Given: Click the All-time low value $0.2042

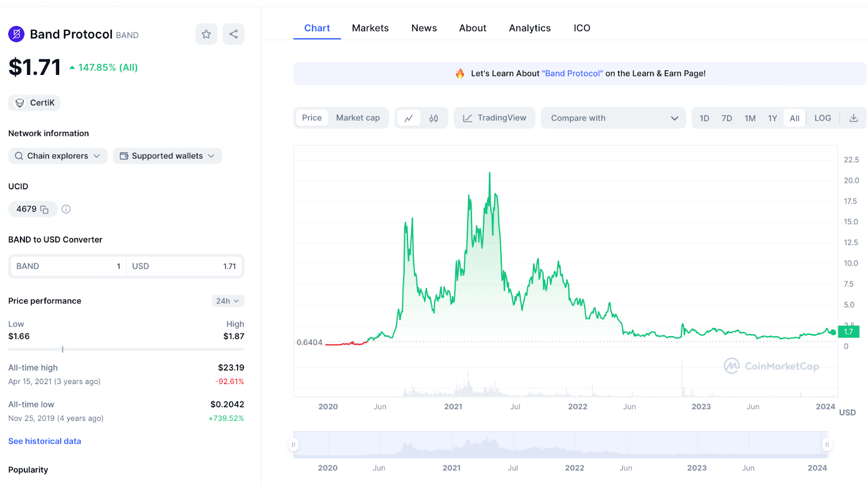Looking at the screenshot, I should pyautogui.click(x=227, y=405).
